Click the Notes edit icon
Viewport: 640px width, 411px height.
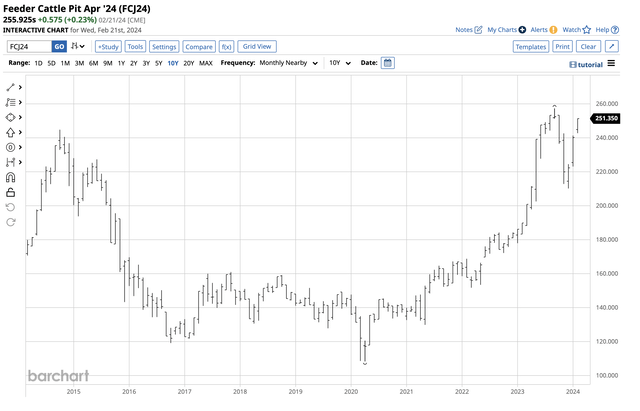tap(478, 30)
